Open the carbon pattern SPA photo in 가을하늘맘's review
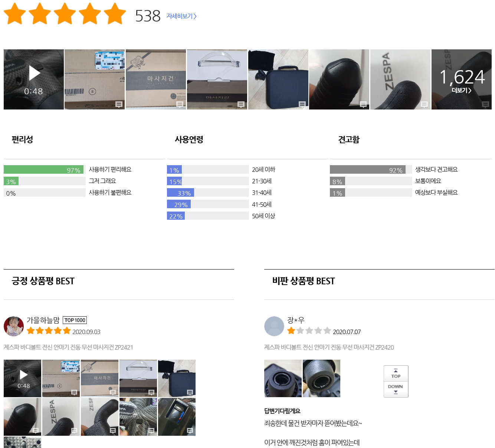Screen dimensions: 495x448 (x=138, y=417)
